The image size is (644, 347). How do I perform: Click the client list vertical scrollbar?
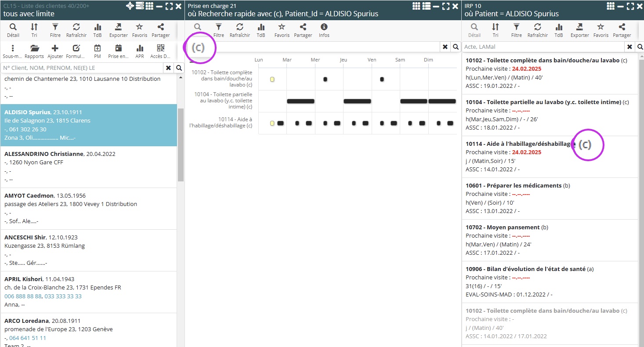tap(181, 145)
